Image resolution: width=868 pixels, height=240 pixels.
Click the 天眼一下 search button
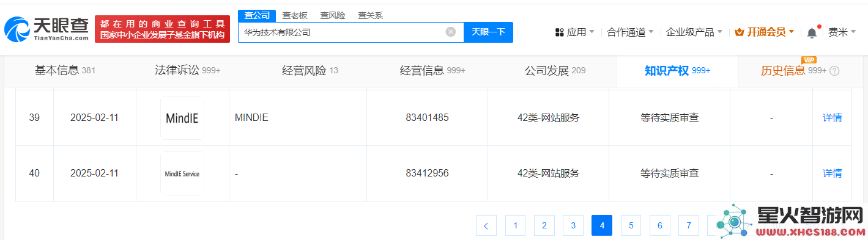(x=488, y=32)
